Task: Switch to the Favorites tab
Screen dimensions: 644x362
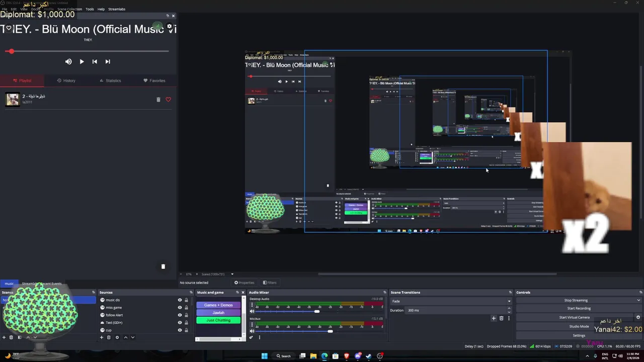Action: [154, 80]
